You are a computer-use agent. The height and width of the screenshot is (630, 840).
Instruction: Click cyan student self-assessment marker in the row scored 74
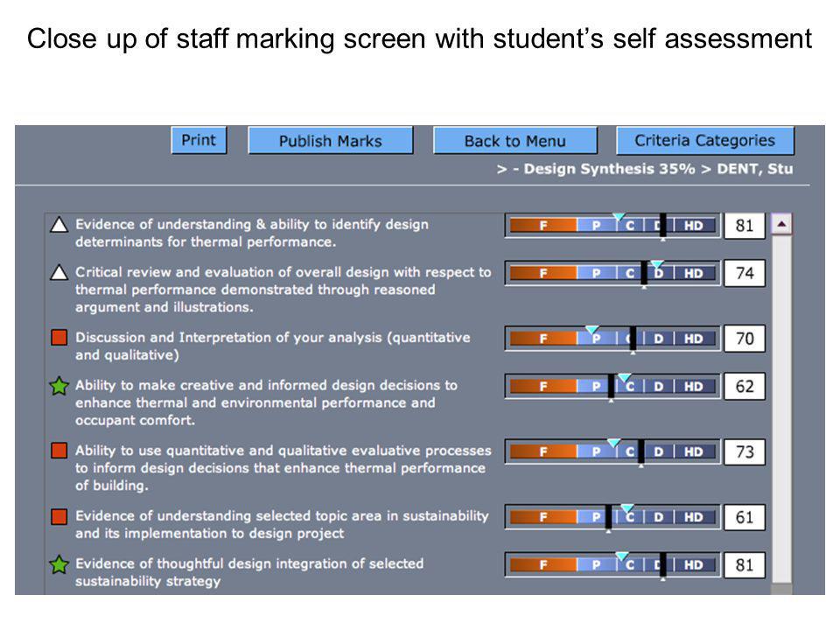658,264
